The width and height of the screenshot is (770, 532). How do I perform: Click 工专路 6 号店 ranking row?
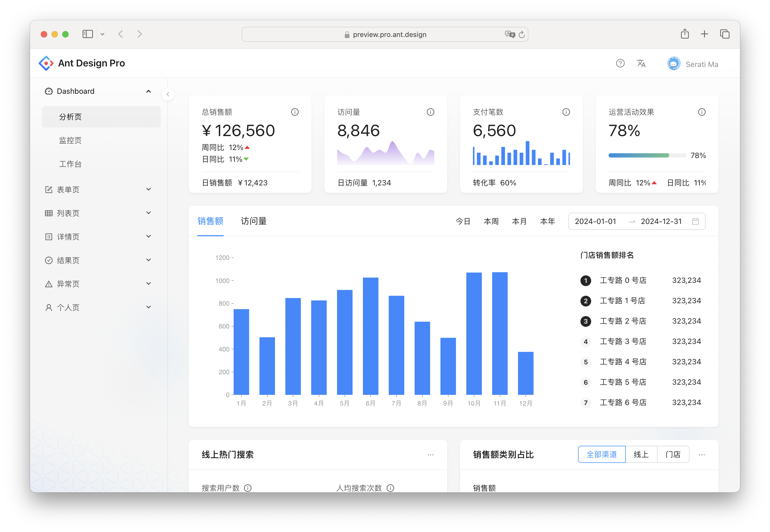tap(641, 403)
